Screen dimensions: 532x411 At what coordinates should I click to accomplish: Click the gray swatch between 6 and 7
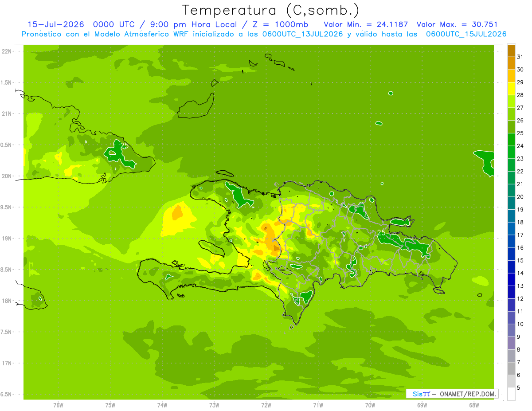(511, 368)
